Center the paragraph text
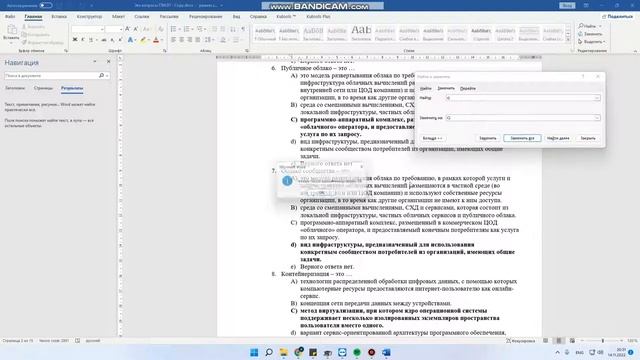 click(182, 40)
